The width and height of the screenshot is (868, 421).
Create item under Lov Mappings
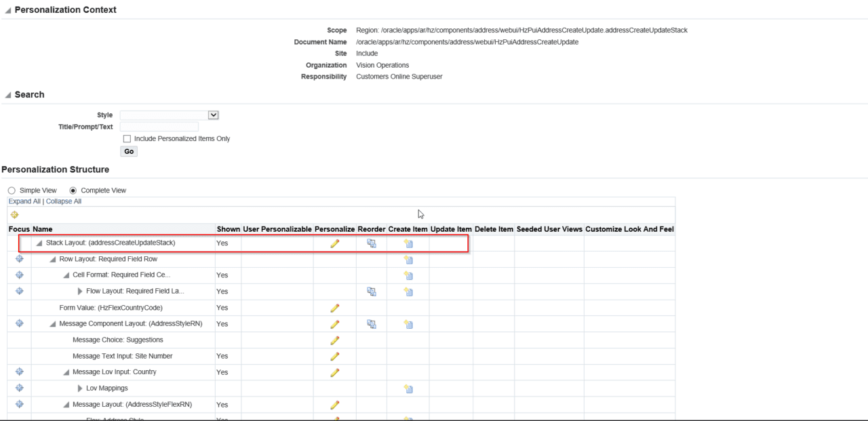pyautogui.click(x=408, y=388)
